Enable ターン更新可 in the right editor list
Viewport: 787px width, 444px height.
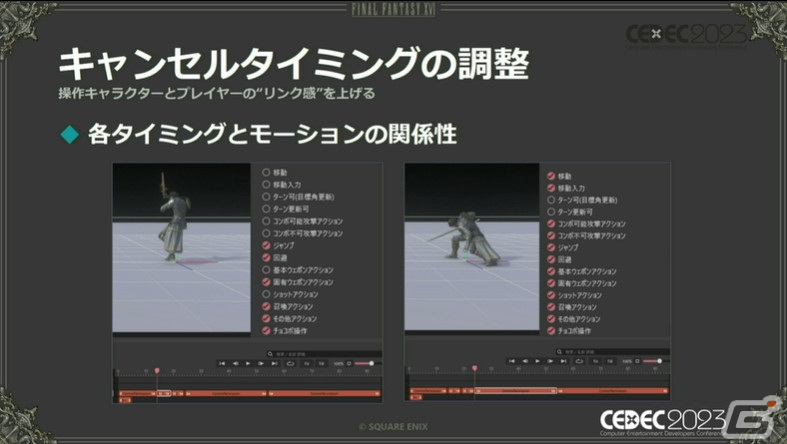(551, 212)
